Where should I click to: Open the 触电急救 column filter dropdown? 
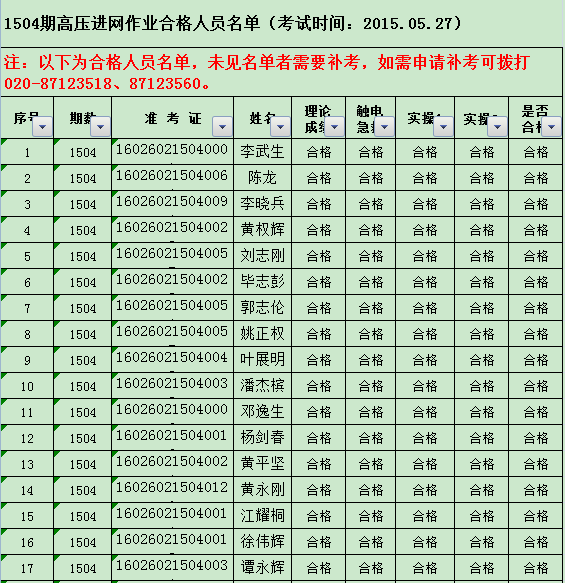pyautogui.click(x=384, y=127)
